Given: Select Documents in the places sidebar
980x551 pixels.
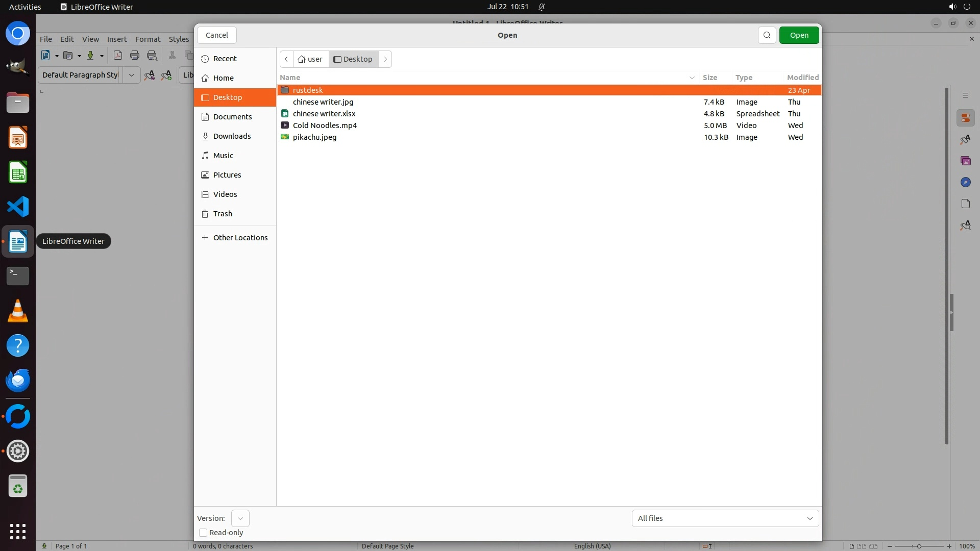Looking at the screenshot, I should [232, 117].
